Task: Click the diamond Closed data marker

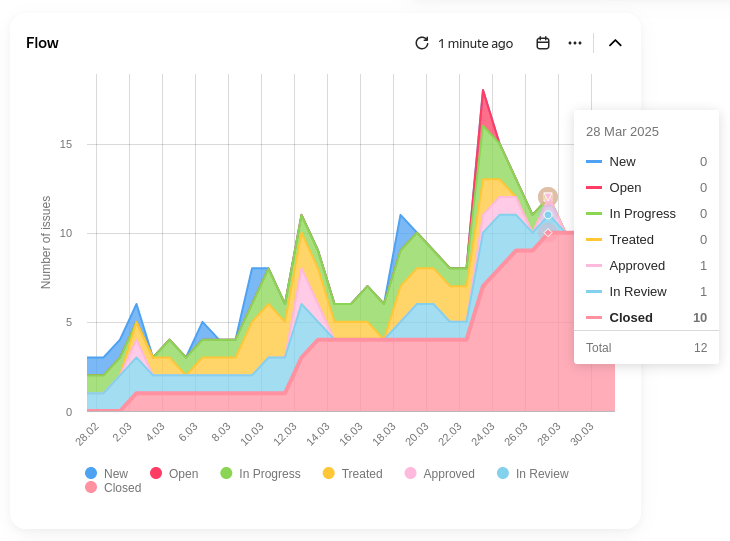Action: (548, 233)
